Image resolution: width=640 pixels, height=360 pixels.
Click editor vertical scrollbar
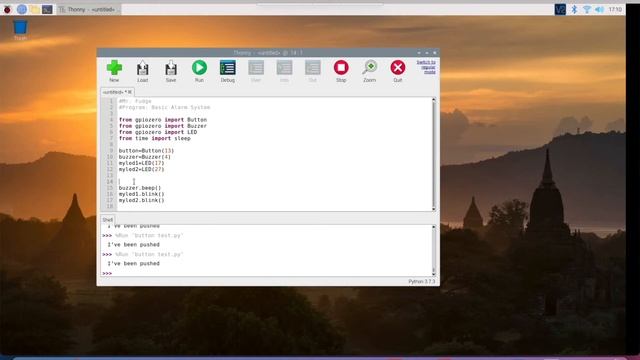[x=433, y=154]
